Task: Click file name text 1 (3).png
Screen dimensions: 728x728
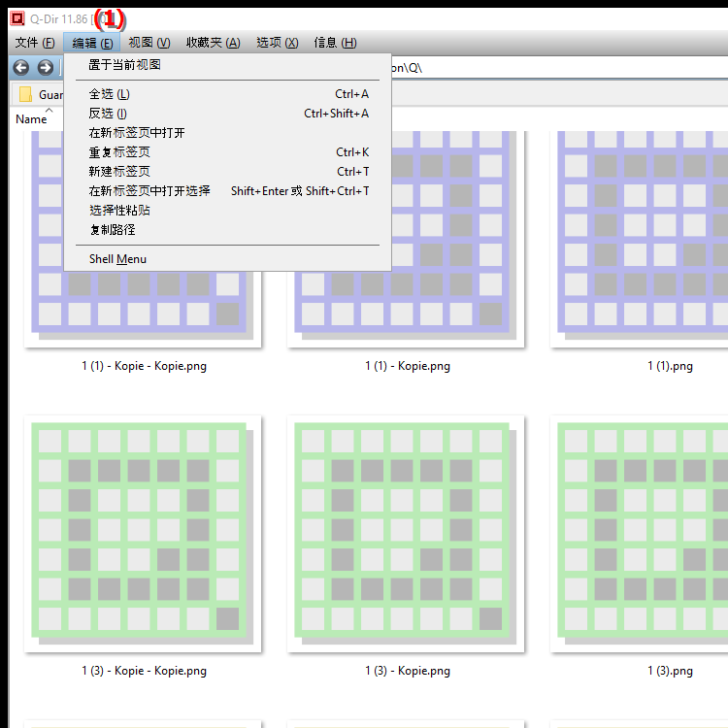Action: (x=670, y=671)
